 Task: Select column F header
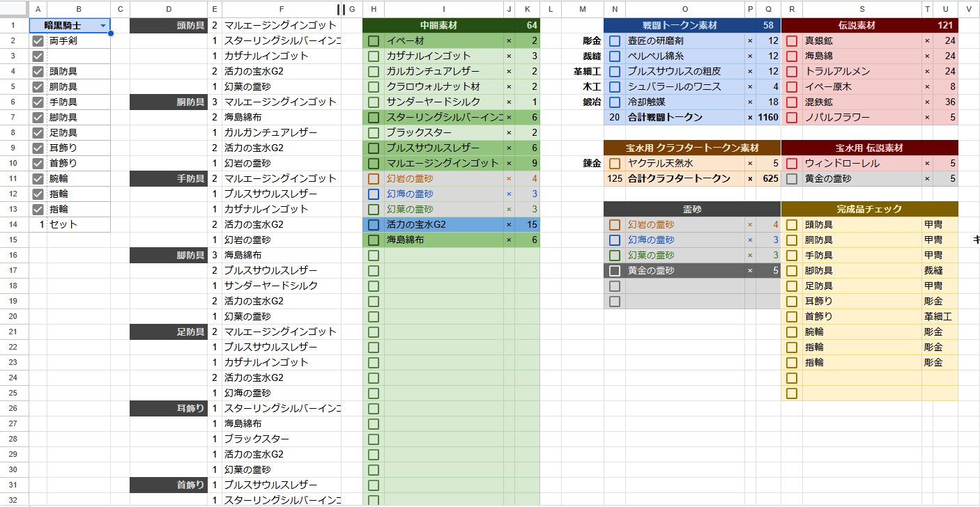point(282,9)
